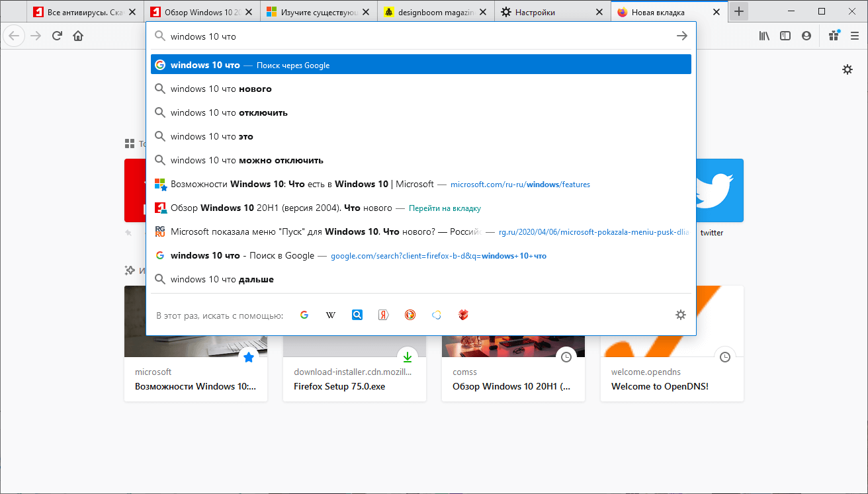Select the Bing search engine icon

tap(357, 315)
